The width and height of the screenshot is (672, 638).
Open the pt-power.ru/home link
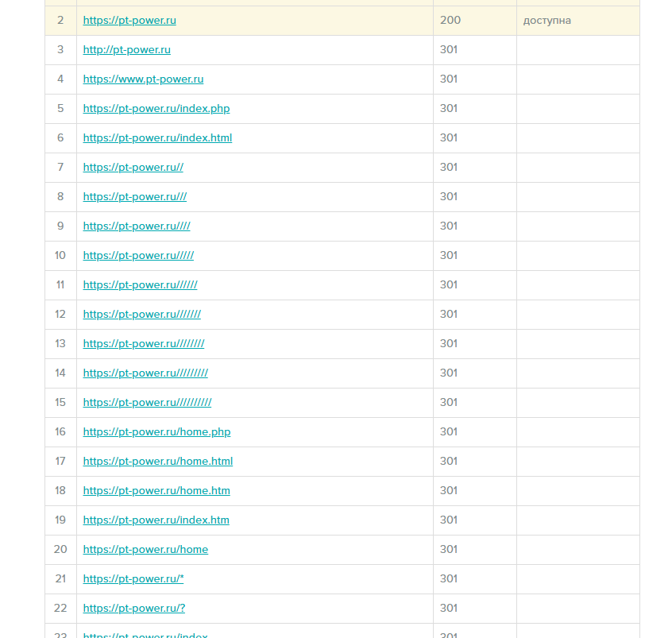[145, 550]
